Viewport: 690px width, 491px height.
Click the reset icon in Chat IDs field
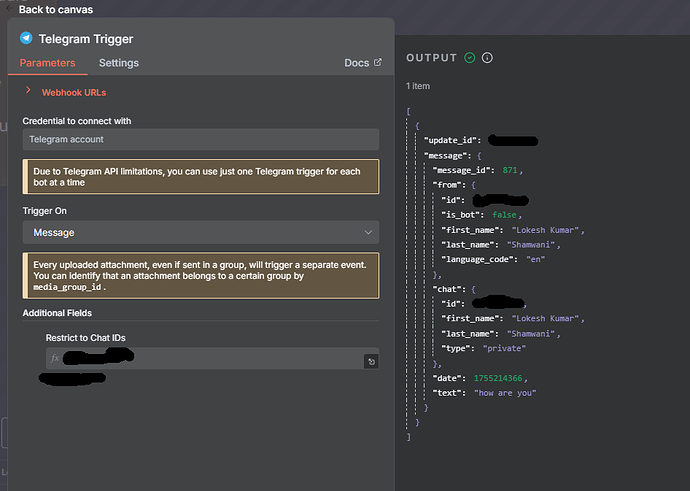(371, 362)
